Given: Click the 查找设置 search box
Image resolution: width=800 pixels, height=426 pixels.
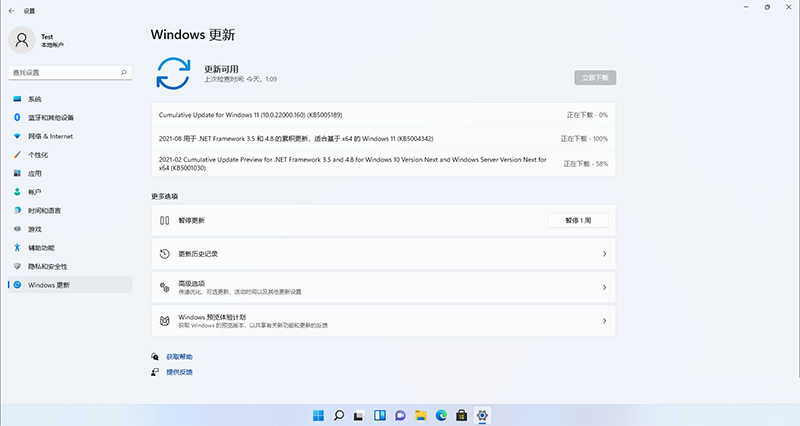Looking at the screenshot, I should 70,72.
